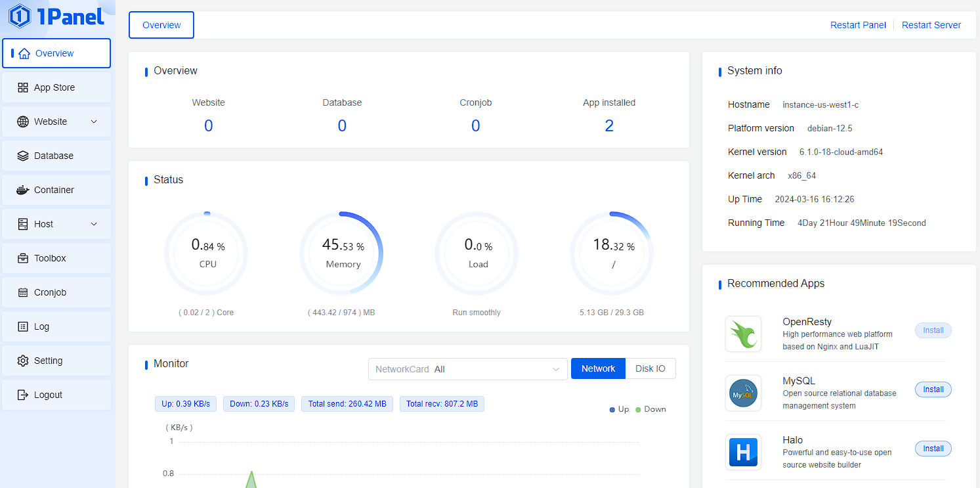Open the Overview tab at top
Screen dimensions: 980x488
point(161,25)
